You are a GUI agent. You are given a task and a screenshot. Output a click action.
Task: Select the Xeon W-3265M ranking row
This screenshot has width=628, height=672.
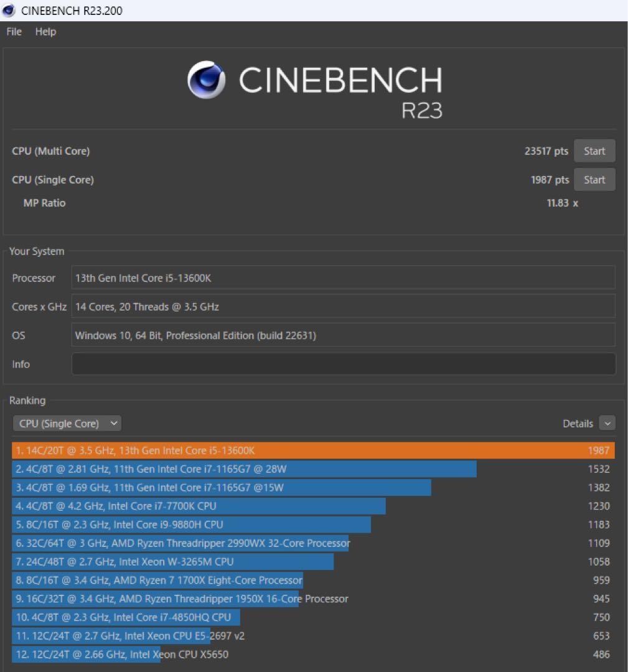click(x=172, y=562)
